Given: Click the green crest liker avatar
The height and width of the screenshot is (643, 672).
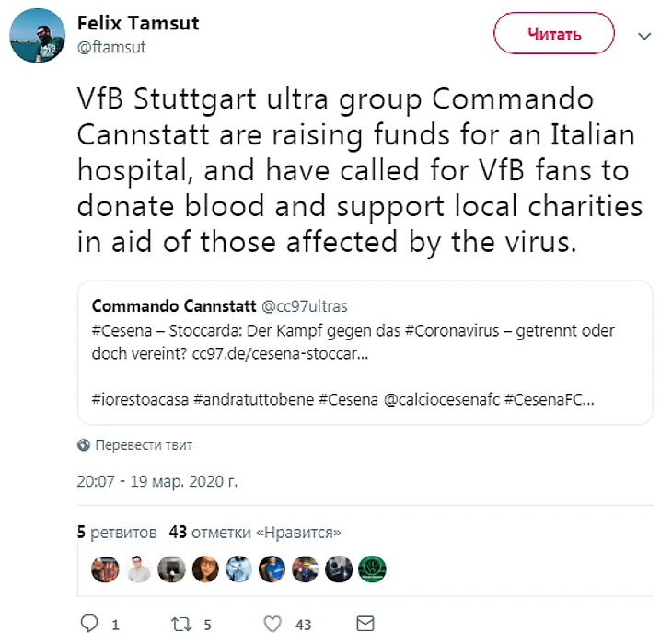Looking at the screenshot, I should pos(372,569).
